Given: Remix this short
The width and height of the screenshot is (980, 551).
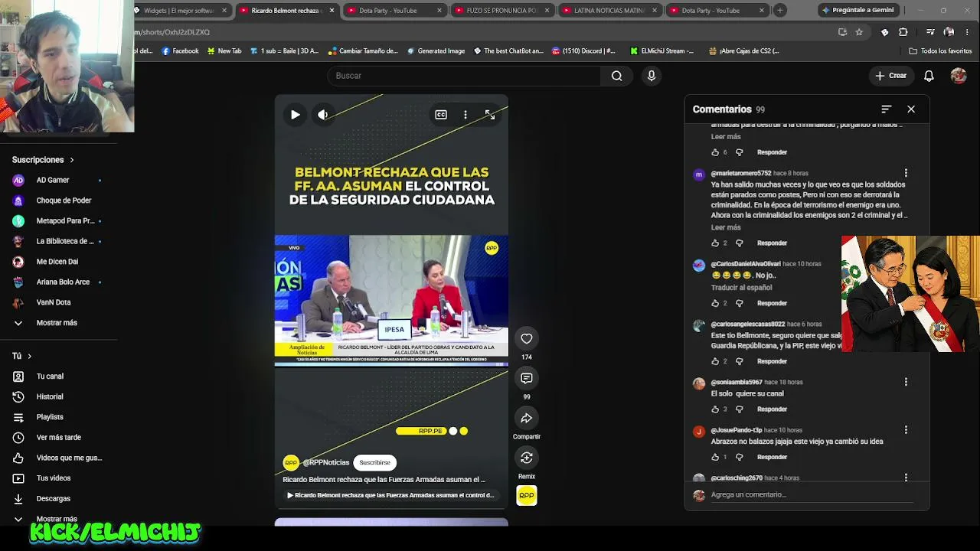Looking at the screenshot, I should [x=527, y=458].
